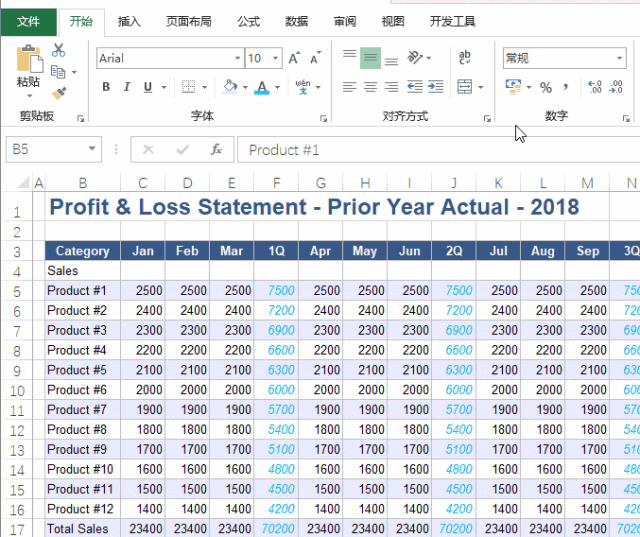Open the 文件 File tab
The width and height of the screenshot is (640, 537).
click(29, 22)
